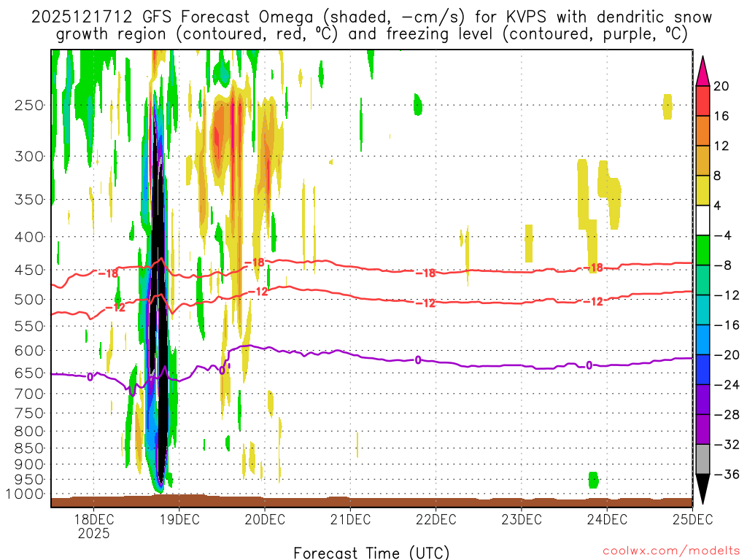This screenshot has height=560, width=747.
Task: Click the Forecast Time (UTC) axis label
Action: [x=371, y=553]
